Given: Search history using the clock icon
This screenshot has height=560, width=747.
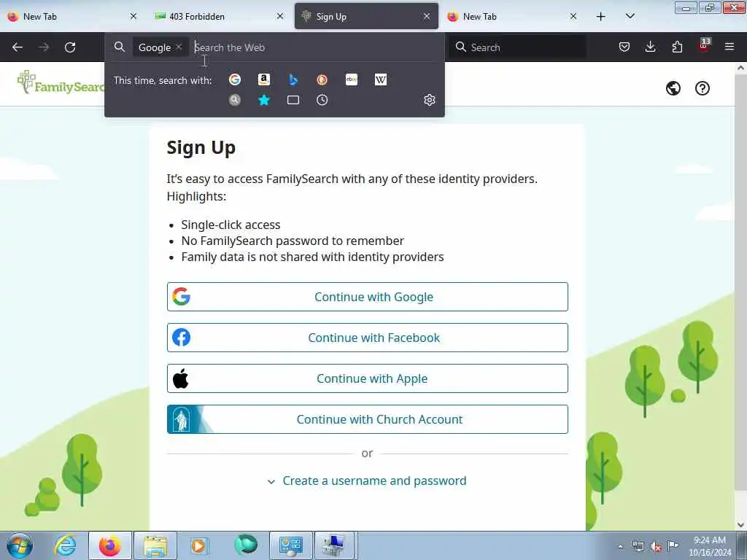Looking at the screenshot, I should tap(322, 100).
